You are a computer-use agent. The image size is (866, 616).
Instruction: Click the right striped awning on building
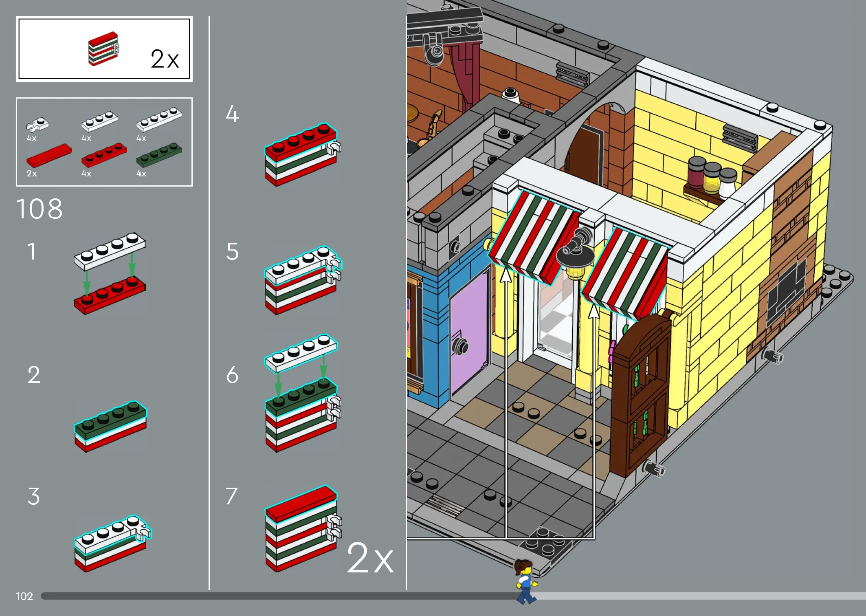tap(625, 273)
